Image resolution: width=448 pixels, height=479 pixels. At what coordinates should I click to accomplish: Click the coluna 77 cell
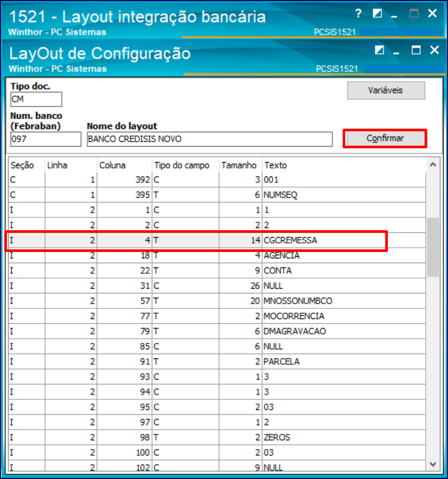click(125, 316)
